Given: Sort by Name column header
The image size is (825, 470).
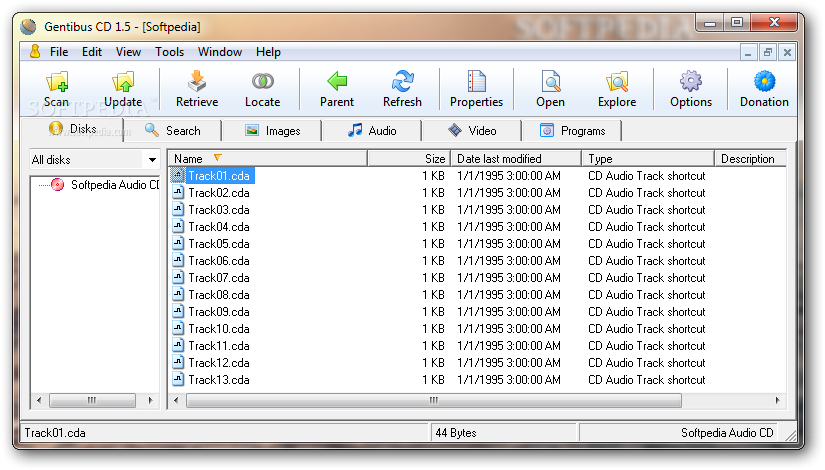Looking at the screenshot, I should tap(267, 158).
